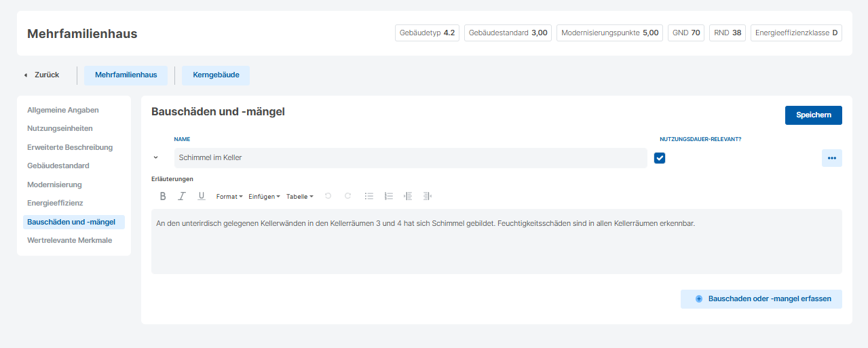Undo the last editor change
The height and width of the screenshot is (348, 868).
pyautogui.click(x=328, y=196)
